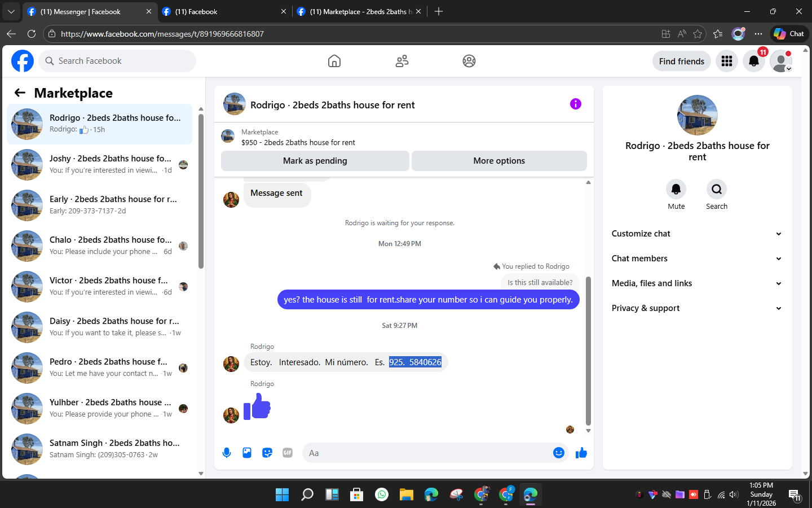Viewport: 812px width, 508px height.
Task: Open the emoji picker in message box
Action: (559, 453)
